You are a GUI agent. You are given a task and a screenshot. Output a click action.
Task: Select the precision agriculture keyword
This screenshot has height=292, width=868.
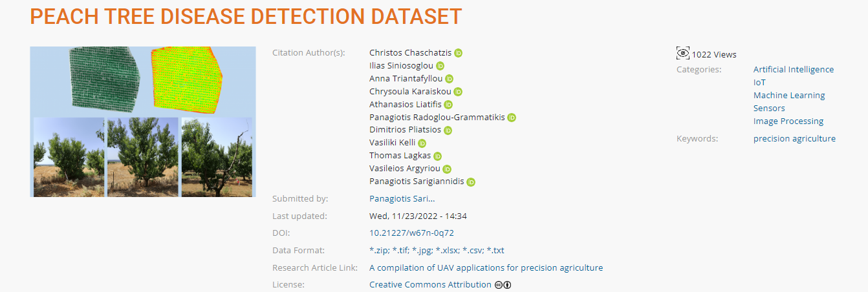(794, 138)
